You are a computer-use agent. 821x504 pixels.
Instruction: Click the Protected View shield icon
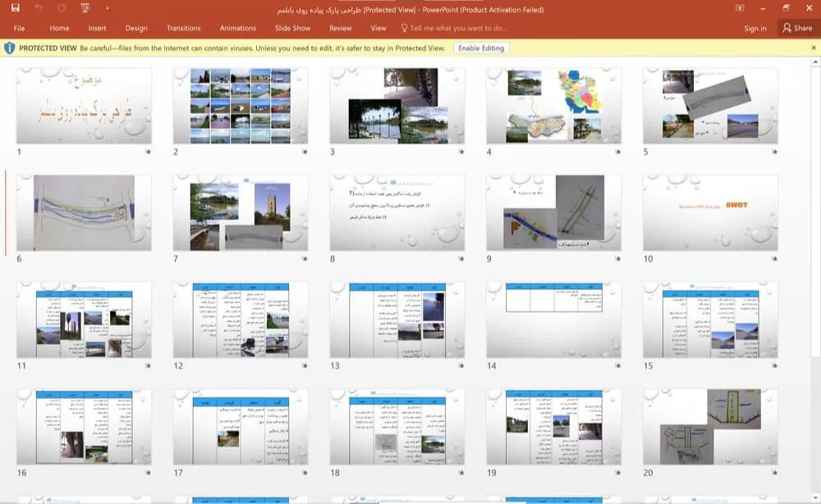click(9, 48)
